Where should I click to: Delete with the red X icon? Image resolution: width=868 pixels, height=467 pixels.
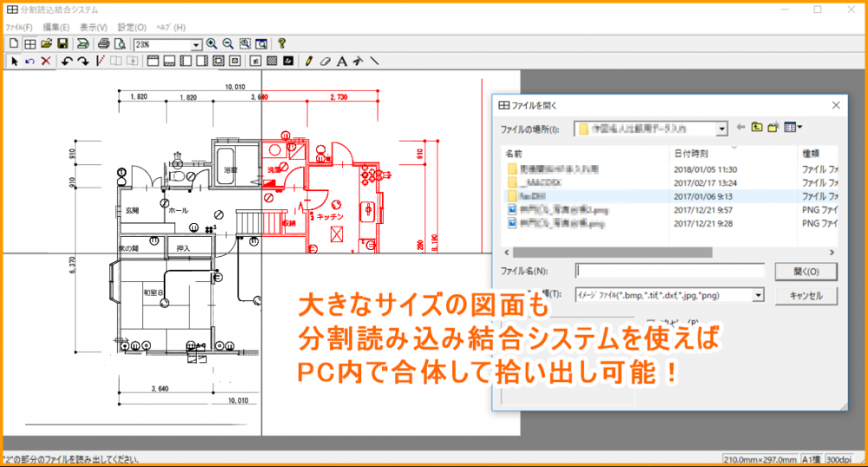46,61
